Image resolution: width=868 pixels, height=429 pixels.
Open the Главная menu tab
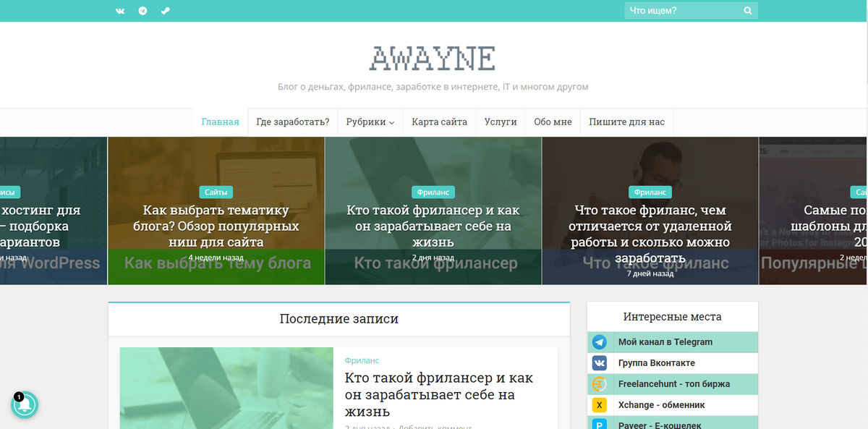(x=220, y=122)
